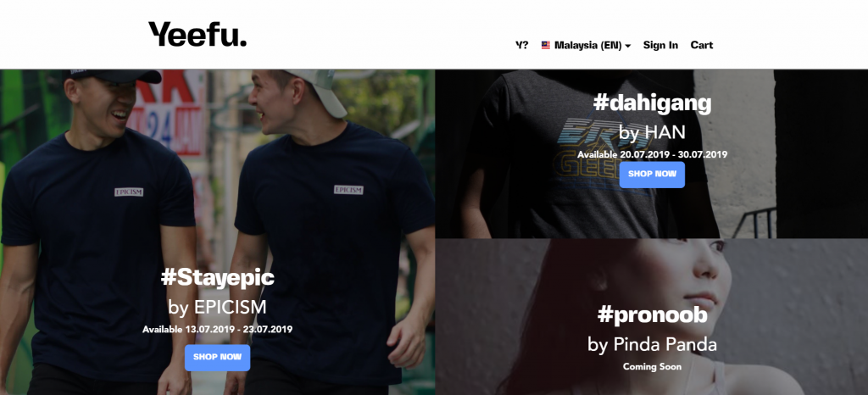Click the dropdown caret next to Malaysia (EN)
Screen dimensions: 868x395
click(628, 46)
